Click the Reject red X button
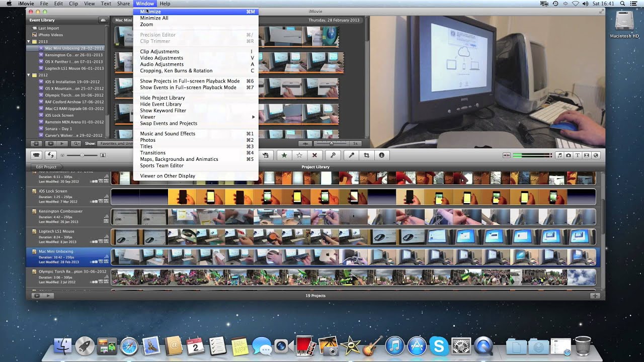Screen dimensions: 644x362 pyautogui.click(x=314, y=155)
